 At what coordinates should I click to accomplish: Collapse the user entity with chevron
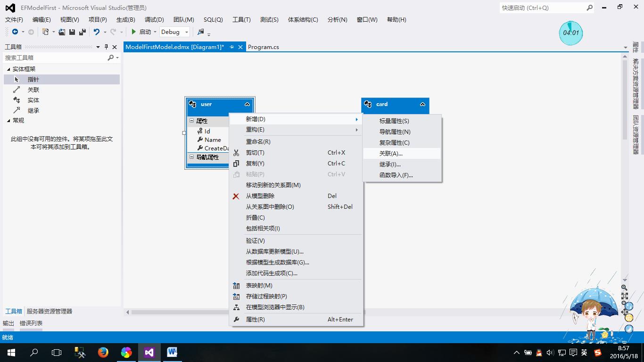pyautogui.click(x=247, y=104)
